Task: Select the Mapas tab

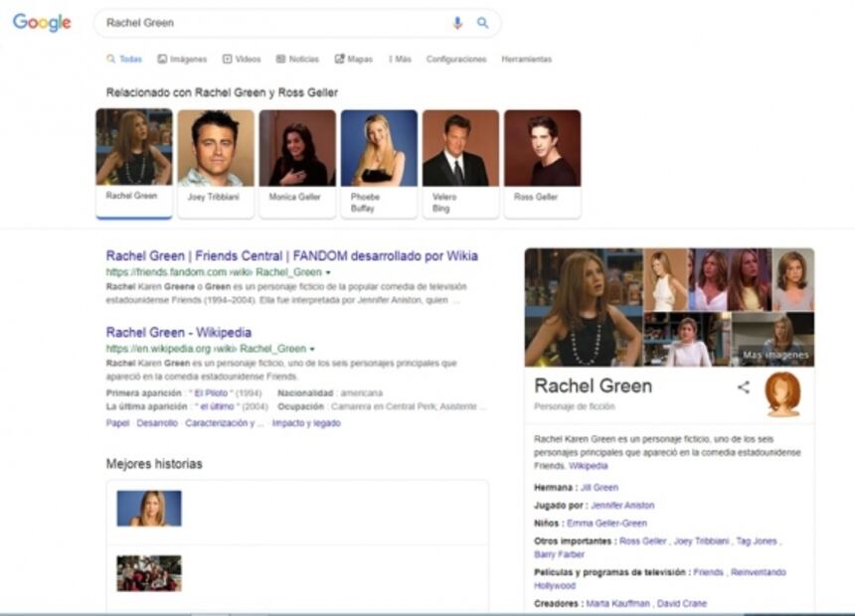Action: [x=354, y=60]
